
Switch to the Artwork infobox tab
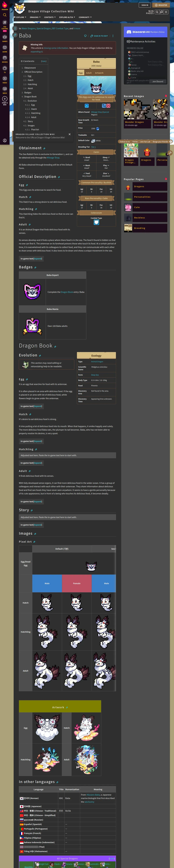coord(99,73)
